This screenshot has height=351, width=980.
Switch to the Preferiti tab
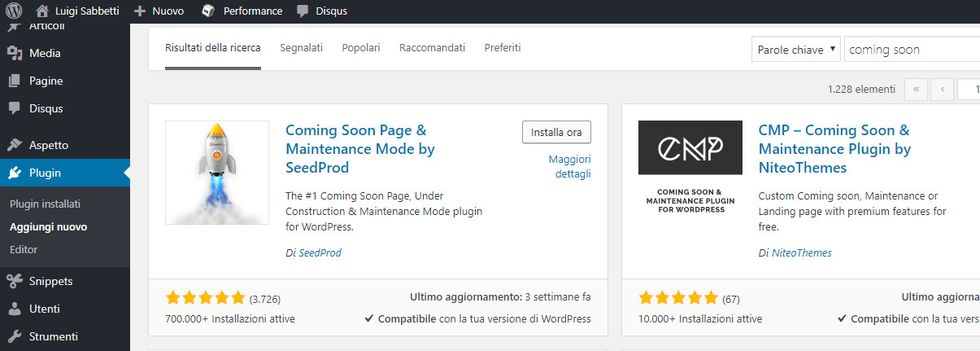tap(503, 48)
